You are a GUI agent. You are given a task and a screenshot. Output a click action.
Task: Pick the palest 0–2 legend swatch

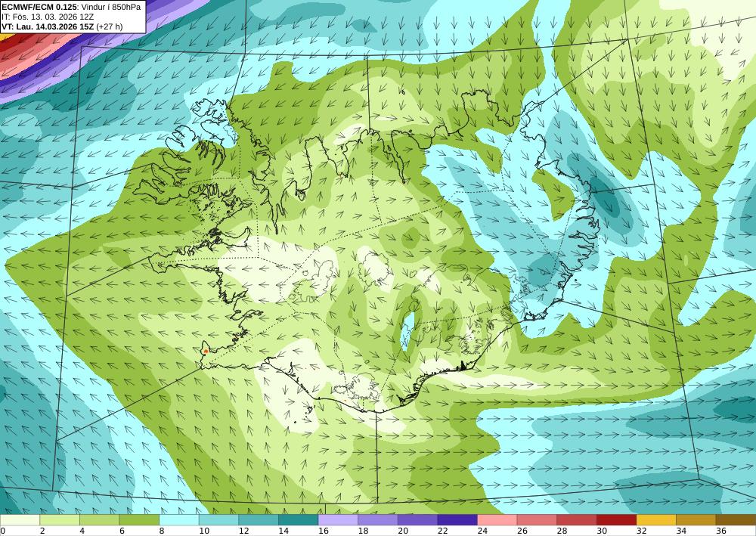[20, 520]
